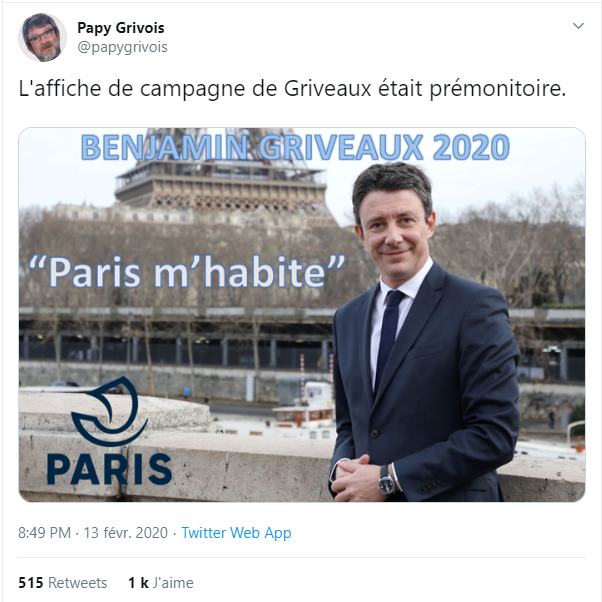Expand the tweet options chevron

click(x=578, y=26)
